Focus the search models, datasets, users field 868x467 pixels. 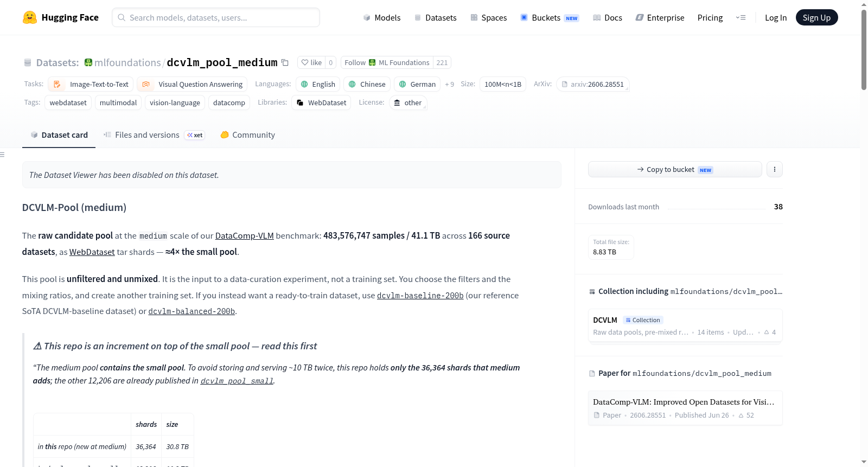[216, 17]
